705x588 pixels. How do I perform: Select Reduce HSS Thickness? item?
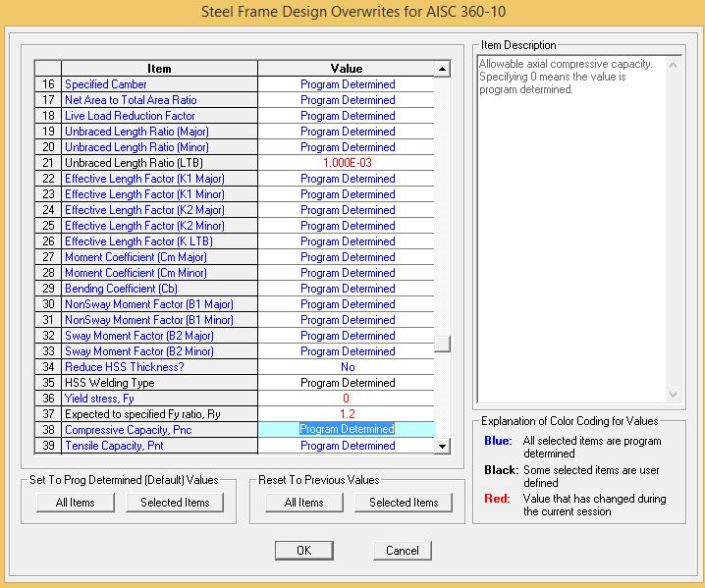click(x=159, y=367)
